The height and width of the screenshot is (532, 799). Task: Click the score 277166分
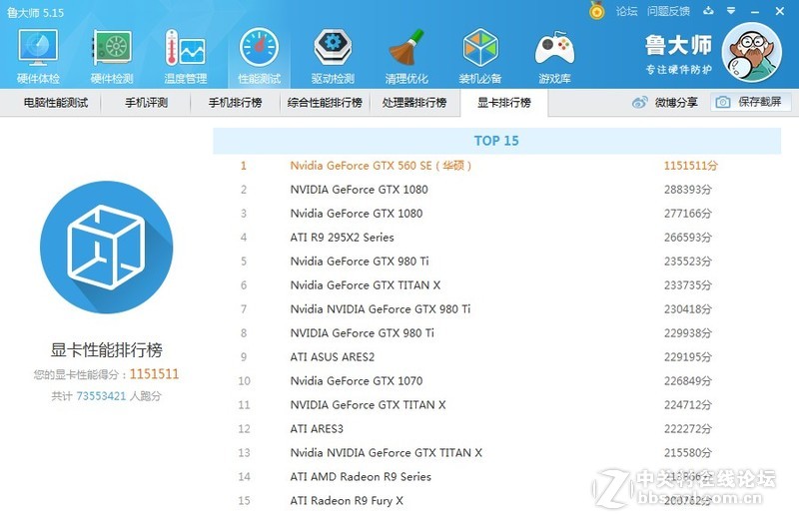(688, 214)
